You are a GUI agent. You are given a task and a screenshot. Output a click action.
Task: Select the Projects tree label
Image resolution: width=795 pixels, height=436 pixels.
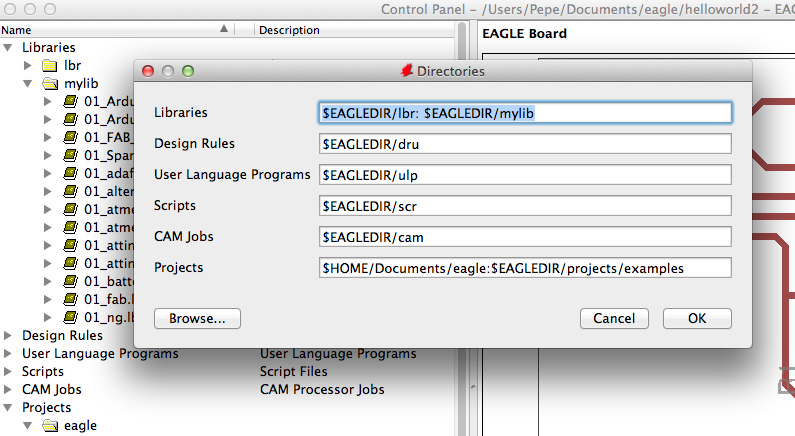tap(47, 408)
